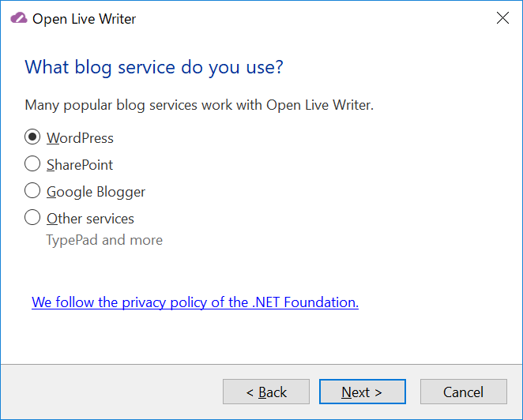523x420 pixels.
Task: Choose the SharePoint radio button circle
Action: (32, 163)
